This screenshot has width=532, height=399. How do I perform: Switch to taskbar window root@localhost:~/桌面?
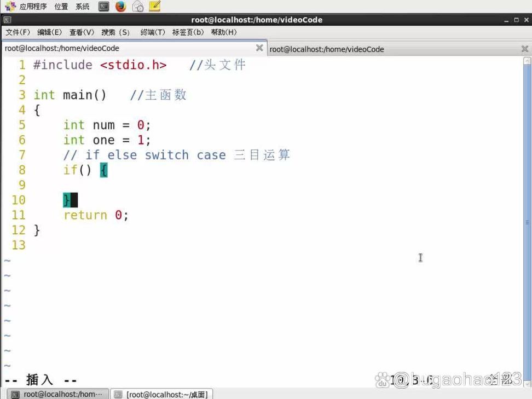pyautogui.click(x=162, y=394)
